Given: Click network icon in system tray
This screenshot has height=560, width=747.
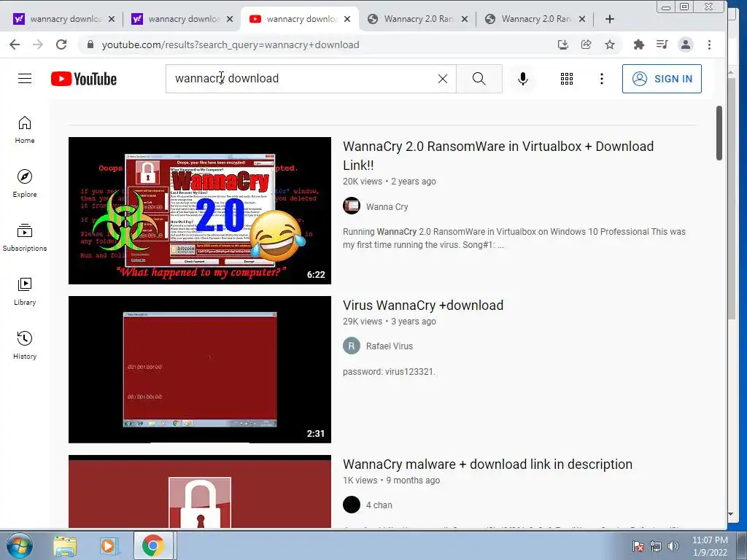Looking at the screenshot, I should (656, 546).
